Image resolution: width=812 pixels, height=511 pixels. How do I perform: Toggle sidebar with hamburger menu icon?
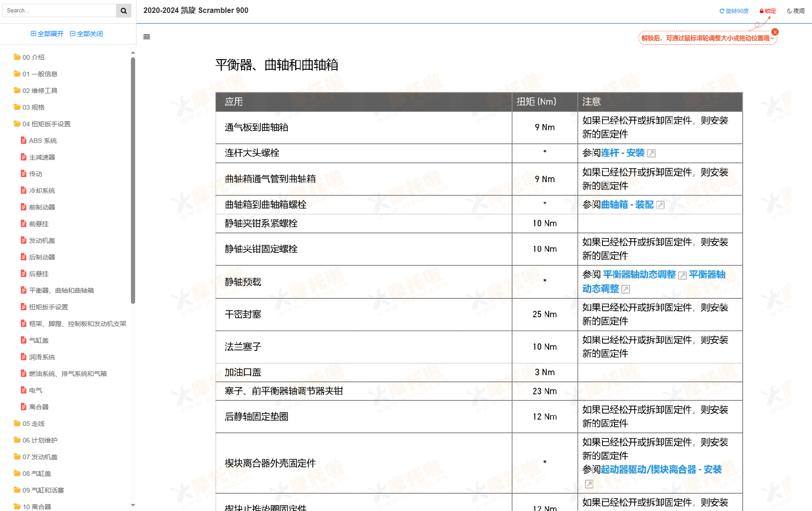click(147, 37)
